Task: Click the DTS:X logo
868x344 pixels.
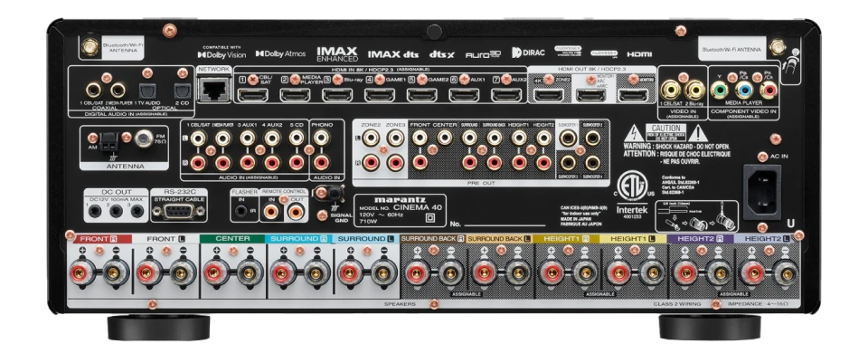Action: tap(442, 54)
